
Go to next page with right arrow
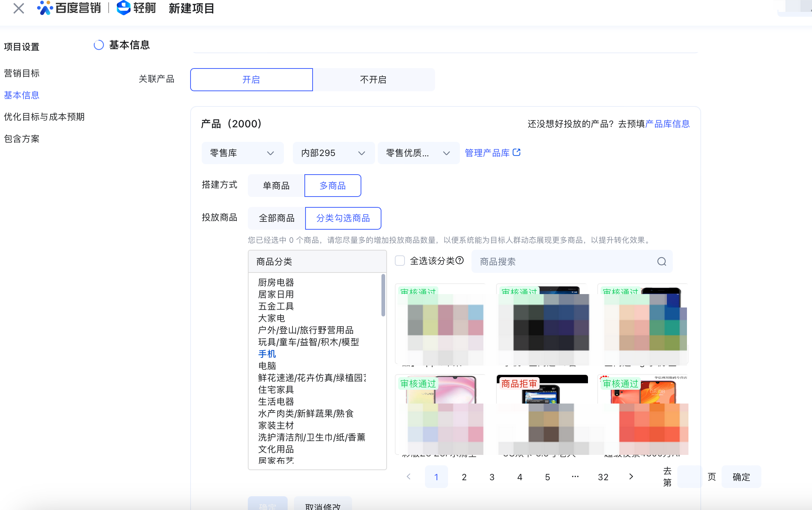pyautogui.click(x=631, y=477)
